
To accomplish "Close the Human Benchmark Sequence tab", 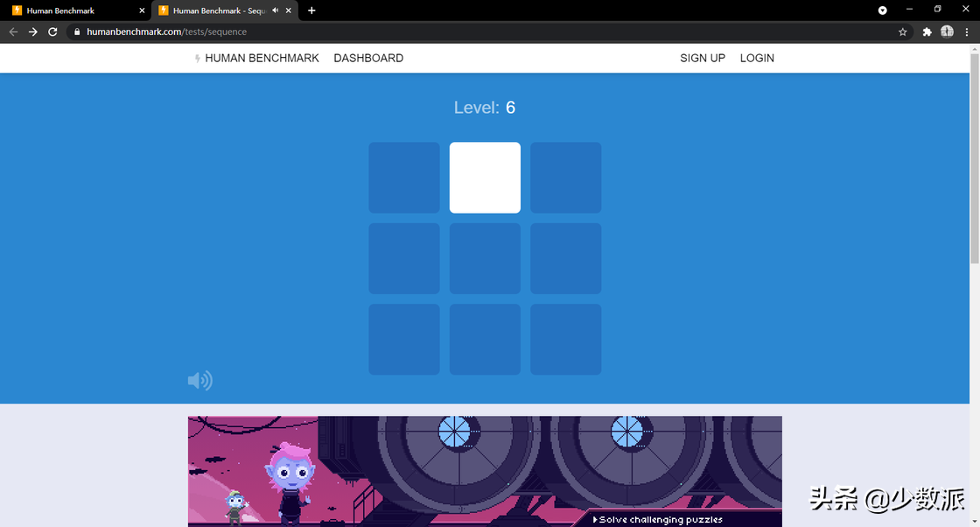I will pos(288,11).
